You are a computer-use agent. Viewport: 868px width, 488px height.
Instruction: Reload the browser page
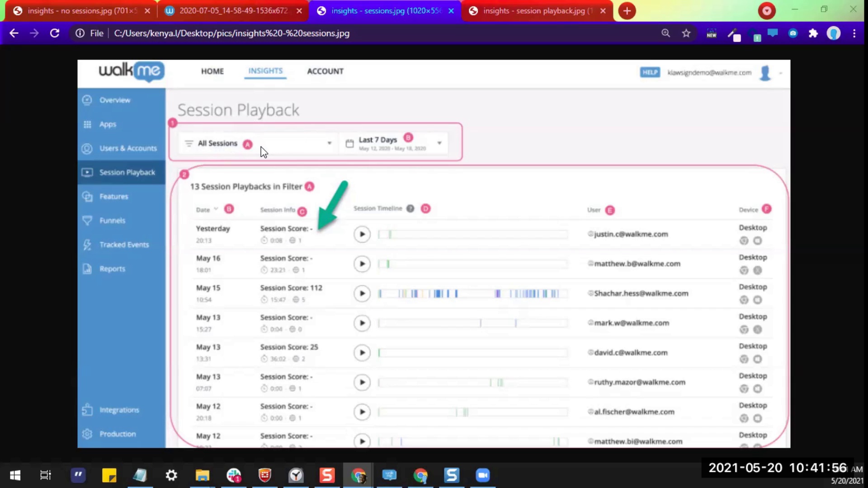click(55, 33)
